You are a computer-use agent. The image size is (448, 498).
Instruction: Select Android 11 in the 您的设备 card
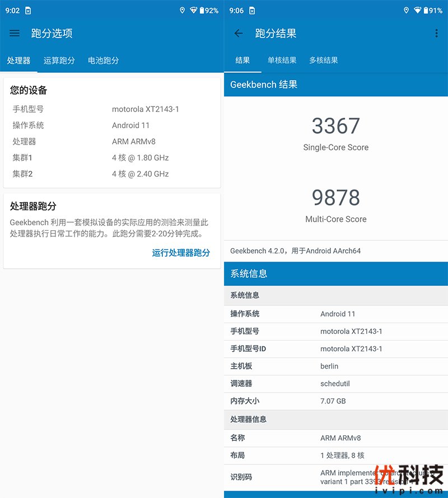point(130,125)
